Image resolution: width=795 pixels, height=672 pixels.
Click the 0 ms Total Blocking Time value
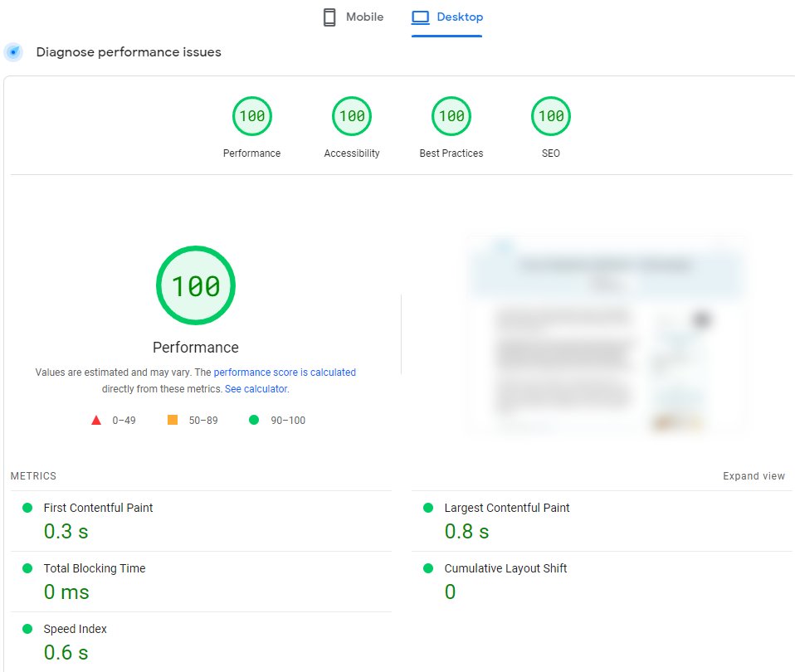(66, 592)
